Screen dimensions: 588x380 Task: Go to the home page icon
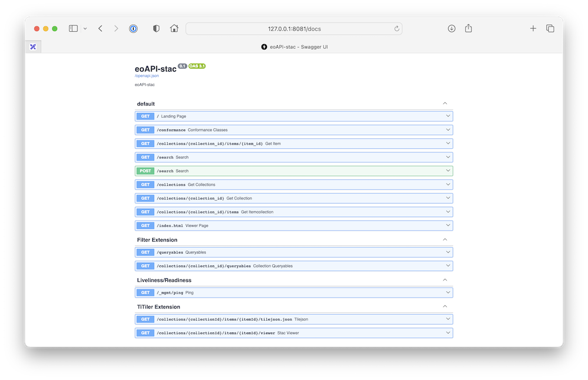coord(174,28)
